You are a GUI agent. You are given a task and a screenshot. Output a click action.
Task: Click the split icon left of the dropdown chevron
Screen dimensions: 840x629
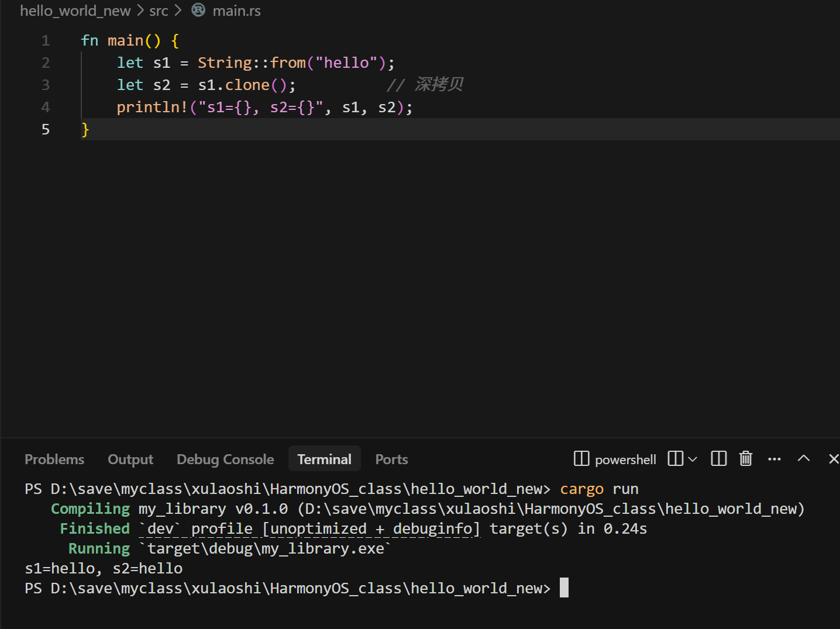(x=675, y=459)
